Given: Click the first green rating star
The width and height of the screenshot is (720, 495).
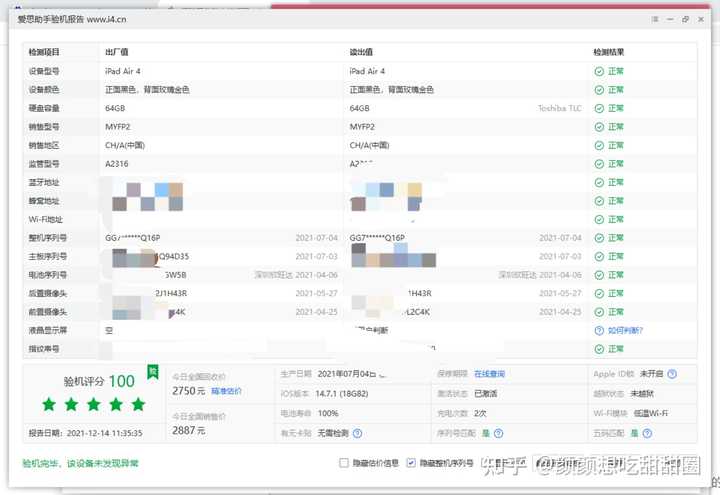Looking at the screenshot, I should pyautogui.click(x=49, y=405).
